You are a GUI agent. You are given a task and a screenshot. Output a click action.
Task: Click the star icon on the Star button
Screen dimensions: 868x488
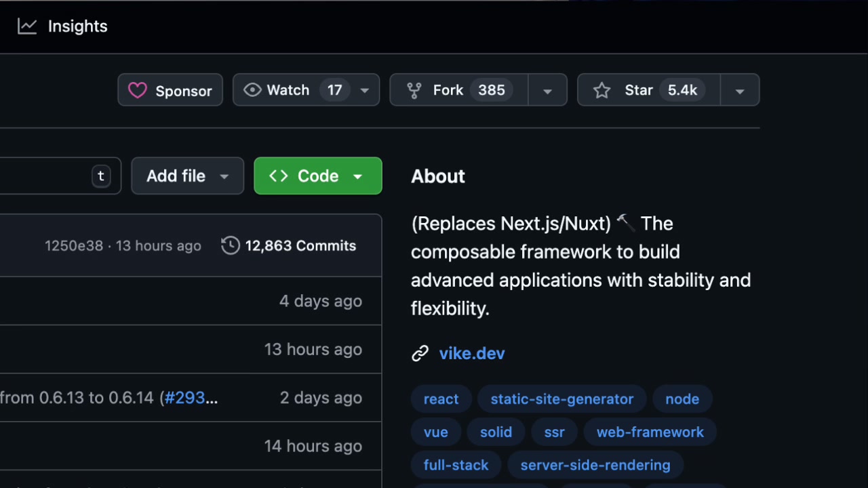point(602,89)
